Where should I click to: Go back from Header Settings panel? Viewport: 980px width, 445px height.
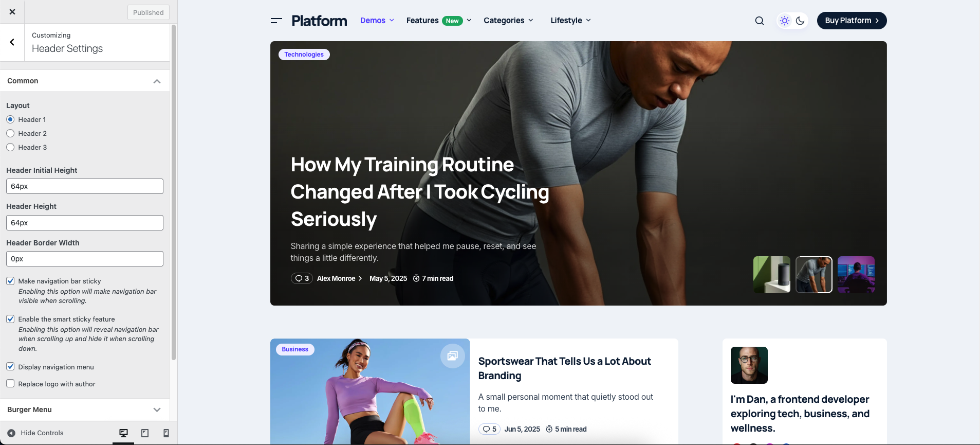12,42
